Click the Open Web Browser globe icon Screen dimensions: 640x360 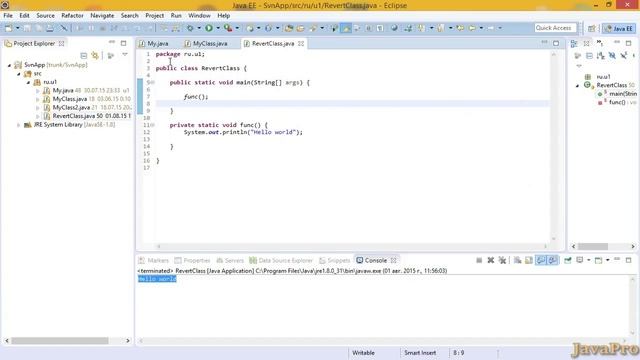pos(394,28)
